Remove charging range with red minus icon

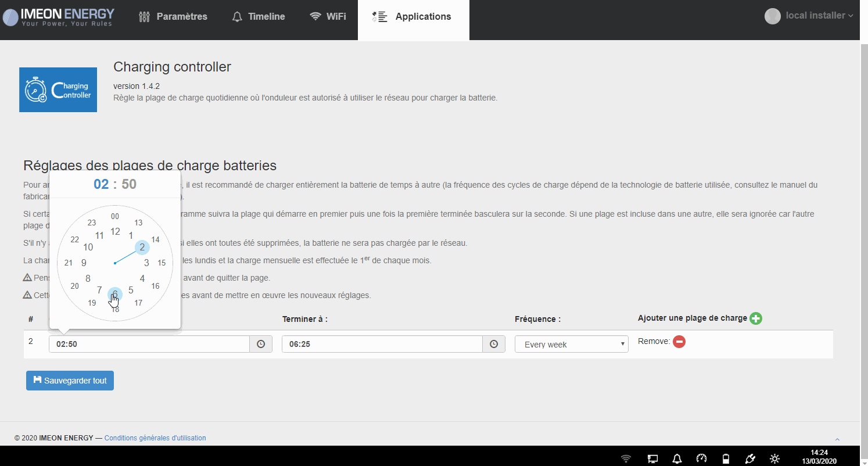[x=679, y=342]
